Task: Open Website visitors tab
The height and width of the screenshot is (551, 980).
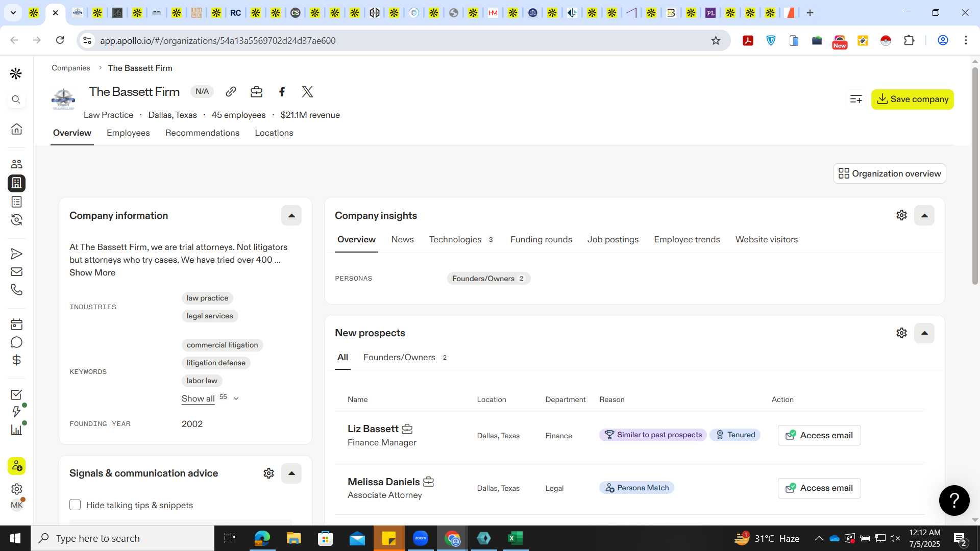Action: tap(767, 239)
